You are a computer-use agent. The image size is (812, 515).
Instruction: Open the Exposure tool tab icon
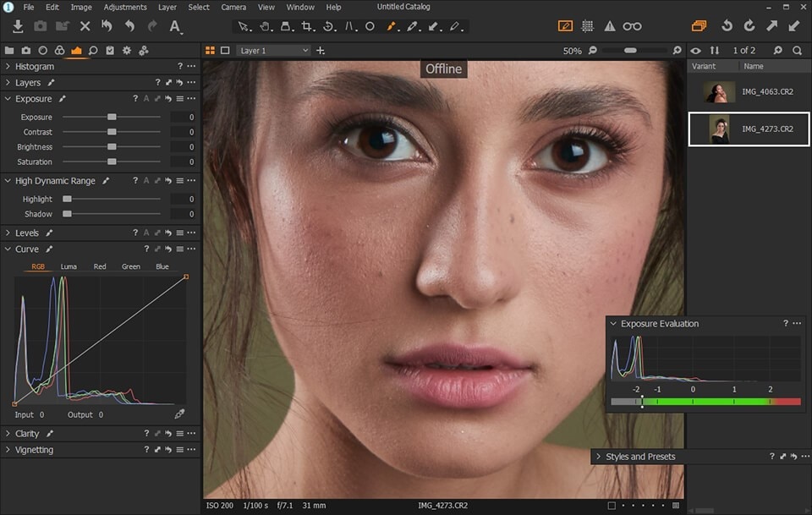[x=76, y=51]
